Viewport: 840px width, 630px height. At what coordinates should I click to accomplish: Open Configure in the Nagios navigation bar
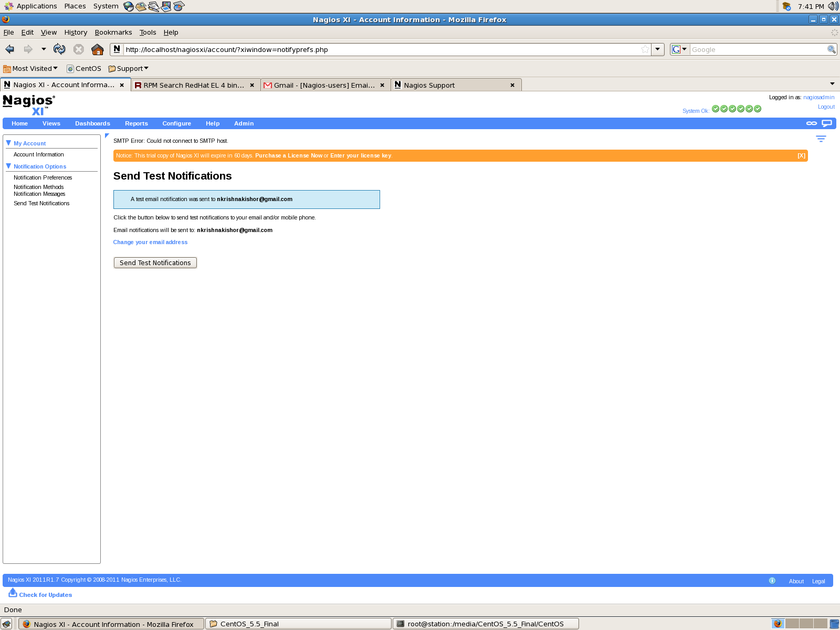(x=177, y=123)
